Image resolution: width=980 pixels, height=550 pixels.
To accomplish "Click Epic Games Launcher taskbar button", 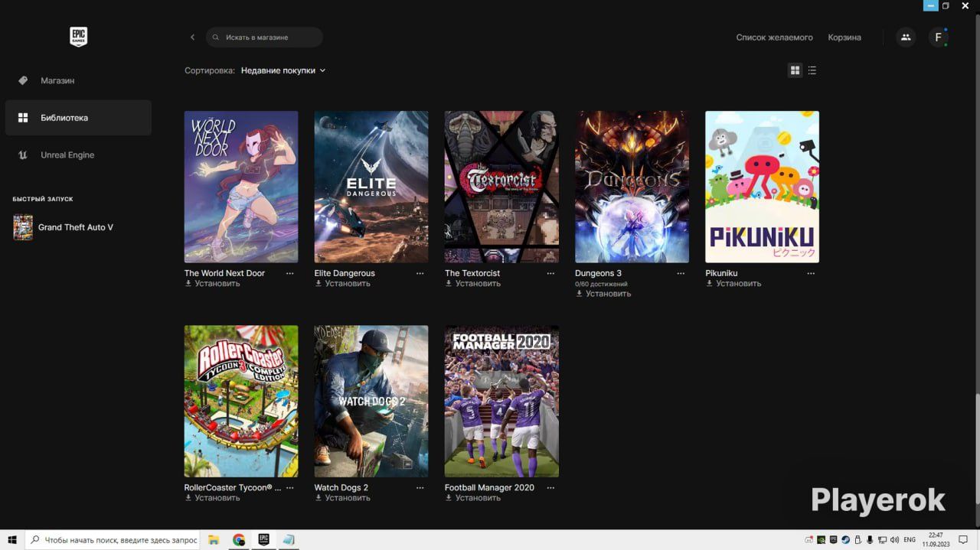I will click(x=264, y=540).
